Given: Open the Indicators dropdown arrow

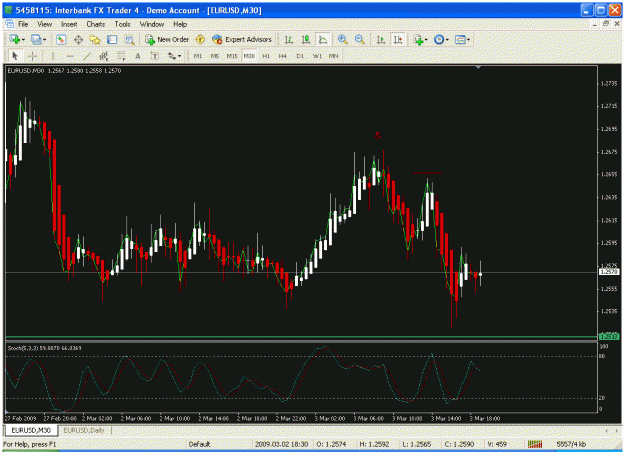Looking at the screenshot, I should tap(426, 40).
